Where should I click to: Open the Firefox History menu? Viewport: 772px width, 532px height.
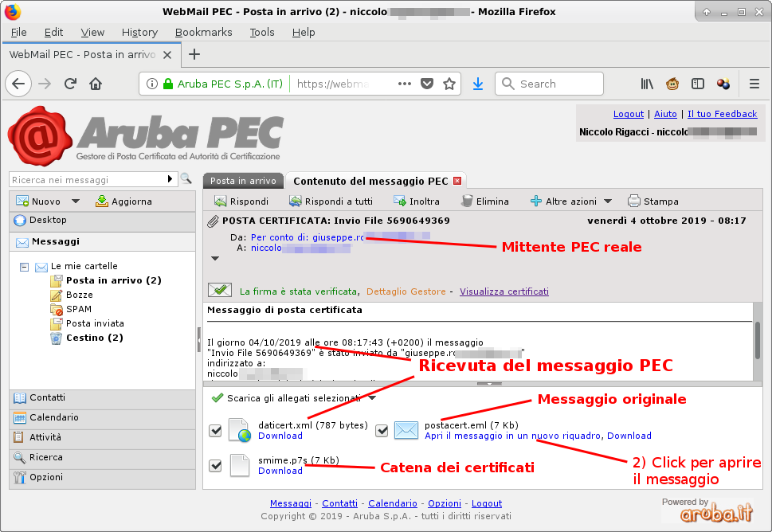point(140,32)
